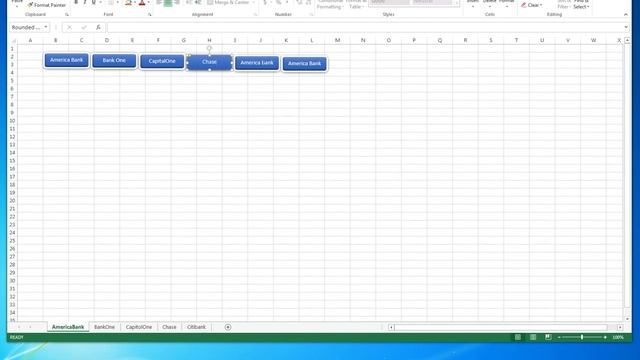This screenshot has width=640, height=360.
Task: Click the next sheet navigation arrow
Action: click(30, 327)
